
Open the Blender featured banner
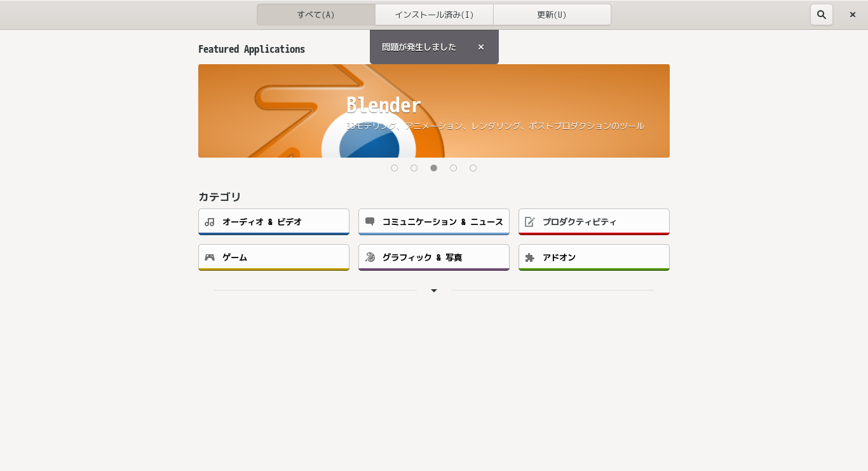point(434,111)
